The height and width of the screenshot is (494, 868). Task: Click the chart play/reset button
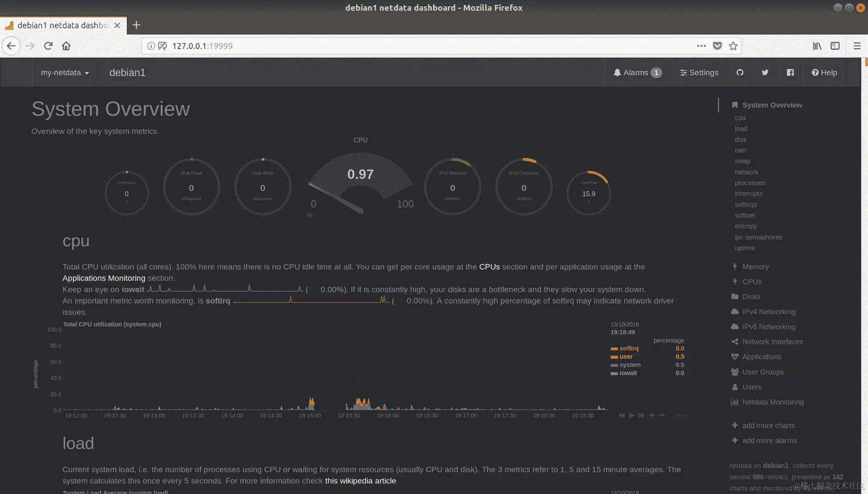coord(631,415)
